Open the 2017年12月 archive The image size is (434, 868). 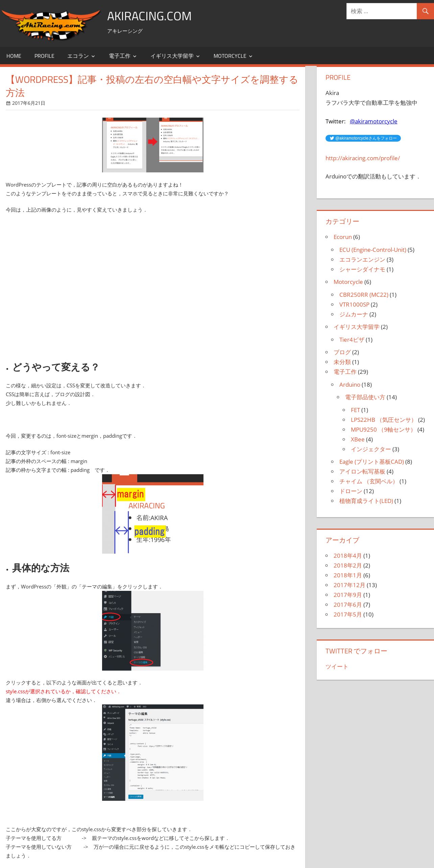[x=349, y=585]
